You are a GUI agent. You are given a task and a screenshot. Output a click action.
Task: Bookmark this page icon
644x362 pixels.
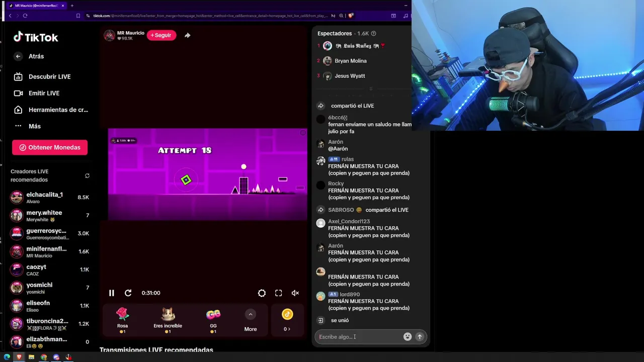78,16
